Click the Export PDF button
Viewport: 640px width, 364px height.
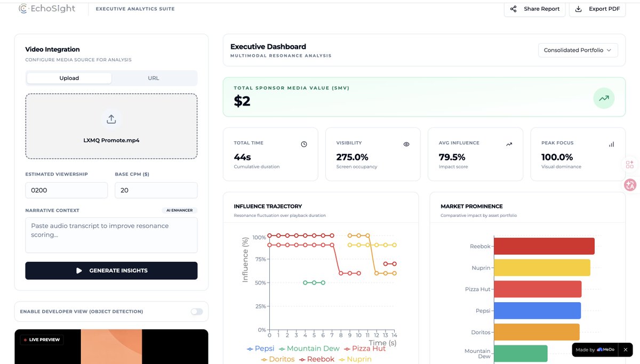[x=598, y=9]
